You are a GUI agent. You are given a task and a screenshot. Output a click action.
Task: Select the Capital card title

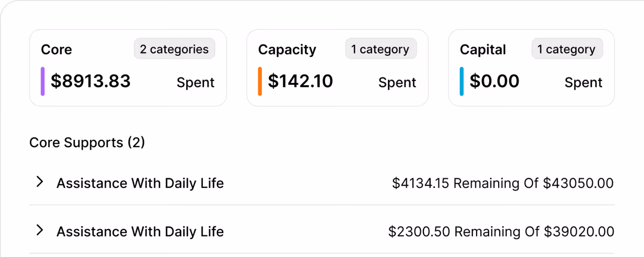tap(483, 50)
